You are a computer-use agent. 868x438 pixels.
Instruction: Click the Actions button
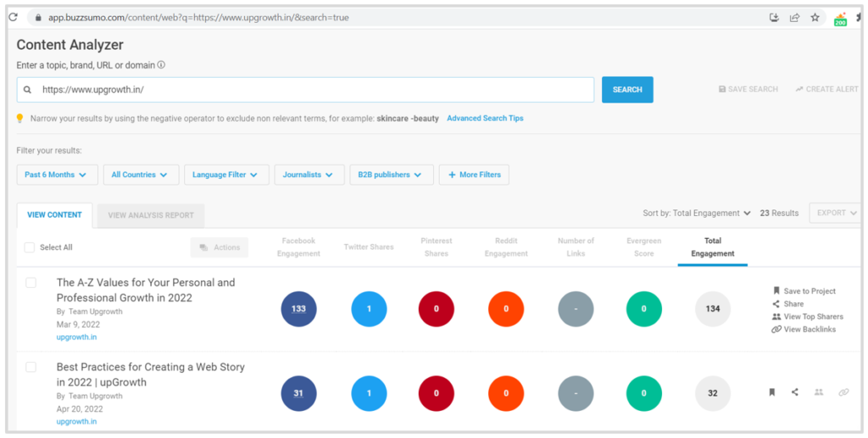coord(220,247)
